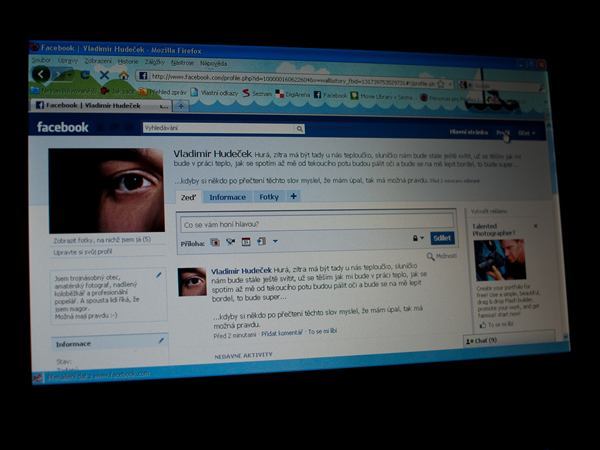Add a new profile tab with plus
600x450 pixels.
click(x=293, y=196)
